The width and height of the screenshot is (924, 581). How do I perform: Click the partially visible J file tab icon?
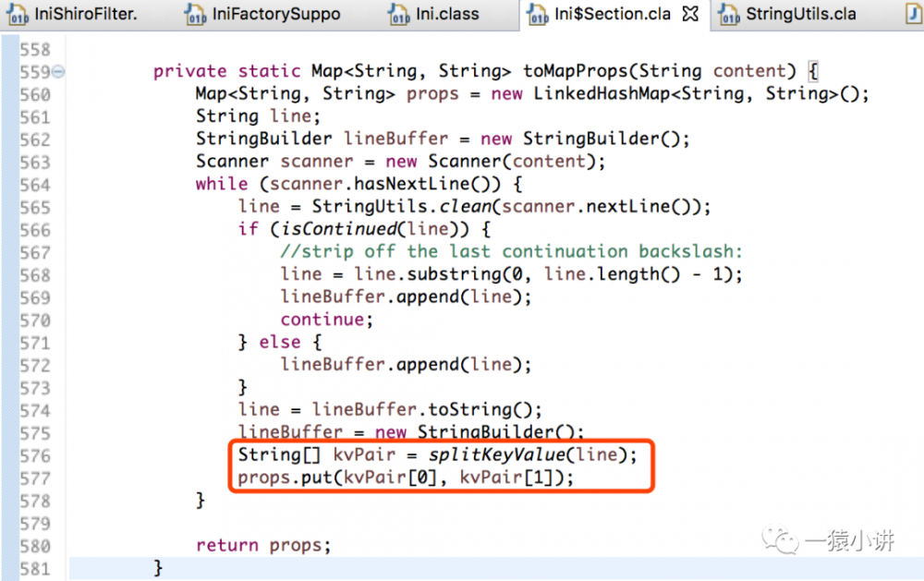(x=914, y=14)
